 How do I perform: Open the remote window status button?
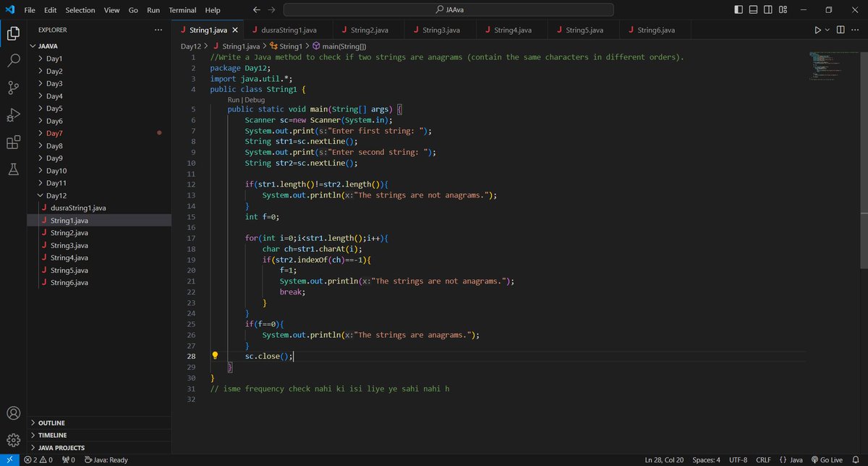click(x=9, y=459)
